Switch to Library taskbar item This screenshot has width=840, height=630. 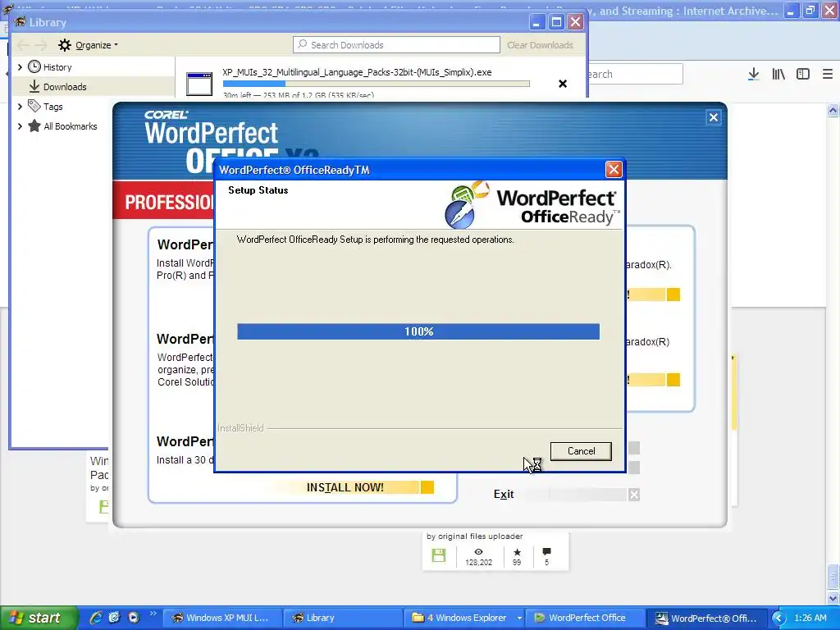click(342, 618)
